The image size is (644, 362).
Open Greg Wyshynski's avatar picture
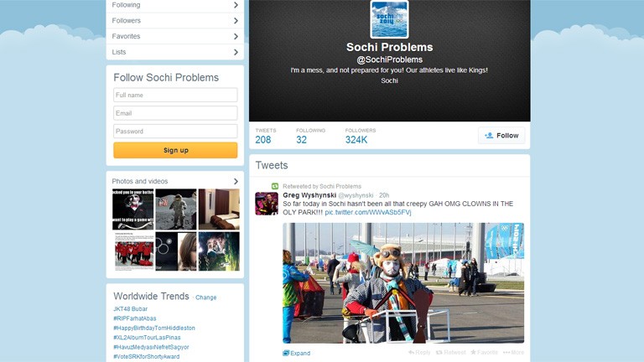pos(267,203)
